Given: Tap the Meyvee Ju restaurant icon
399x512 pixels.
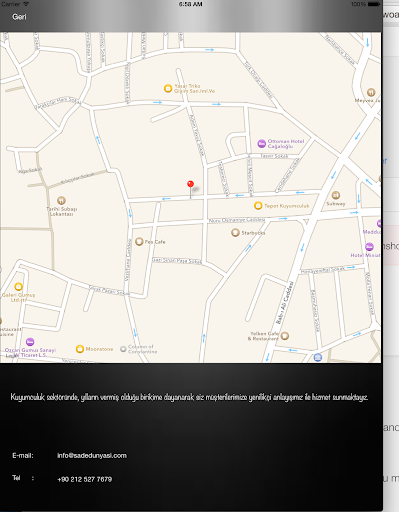Looking at the screenshot, I should tap(371, 92).
